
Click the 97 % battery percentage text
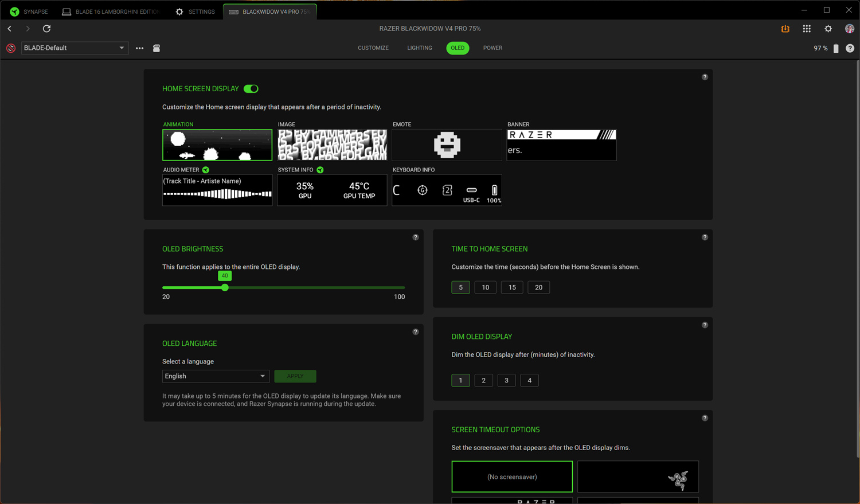(820, 48)
